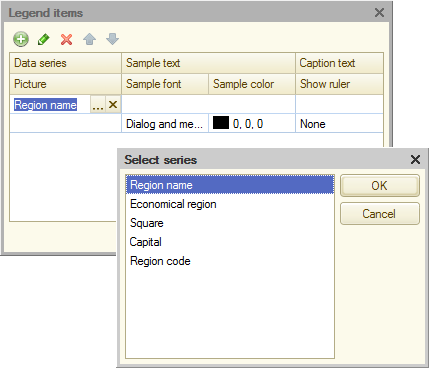
Task: Cancel the Select series dialog
Action: pyautogui.click(x=380, y=214)
